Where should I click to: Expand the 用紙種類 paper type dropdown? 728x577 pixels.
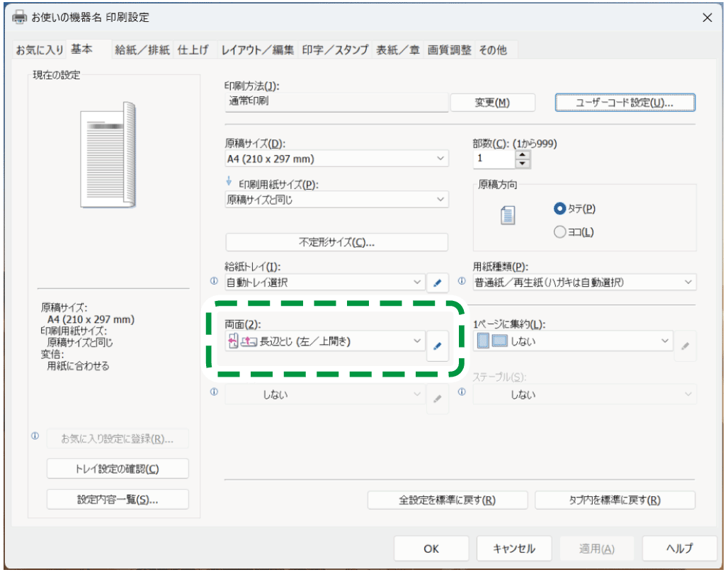(584, 282)
